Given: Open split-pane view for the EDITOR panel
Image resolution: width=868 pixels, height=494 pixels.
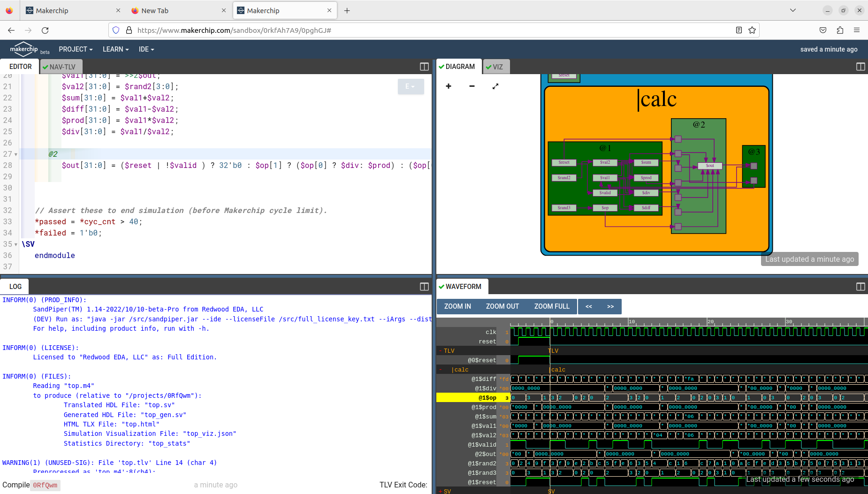Looking at the screenshot, I should (424, 67).
